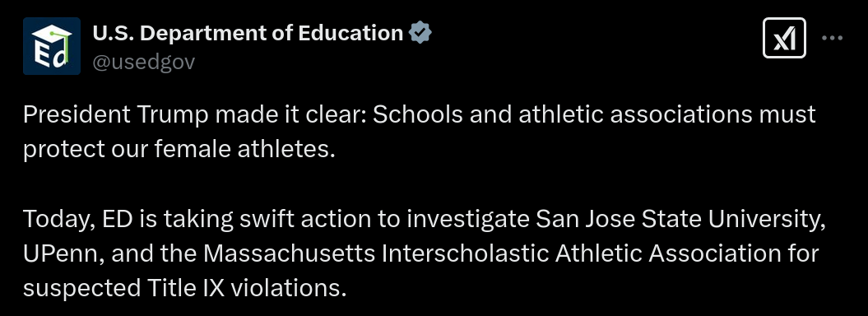Click the phrase female athletes

pyautogui.click(x=244, y=150)
